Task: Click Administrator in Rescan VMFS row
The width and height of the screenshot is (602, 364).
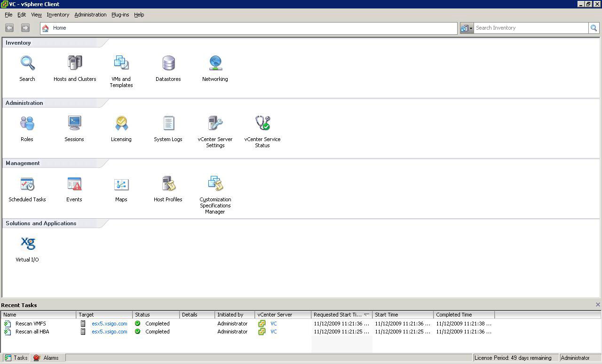Action: click(232, 324)
